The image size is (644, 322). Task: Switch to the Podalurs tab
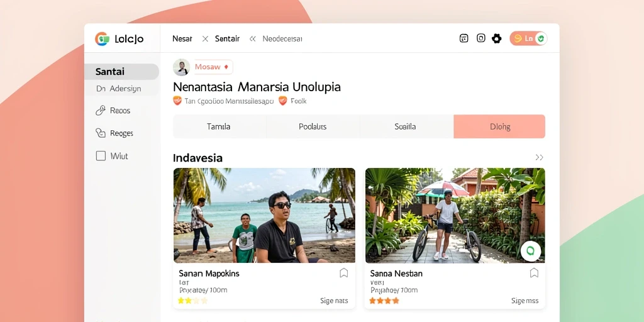[x=313, y=126]
